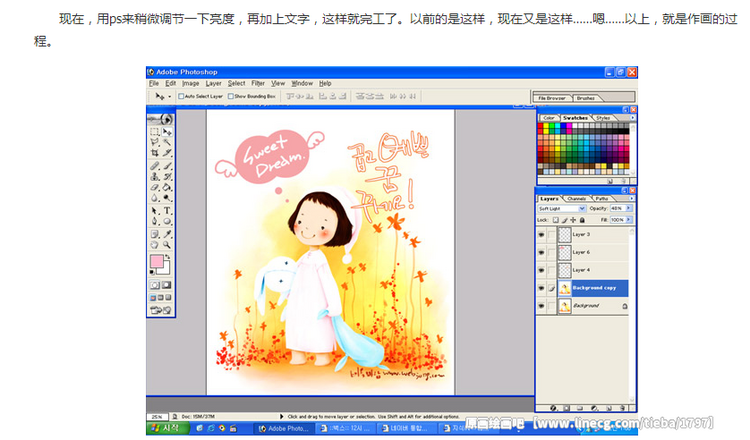
Task: Select the Crop tool
Action: coord(154,153)
